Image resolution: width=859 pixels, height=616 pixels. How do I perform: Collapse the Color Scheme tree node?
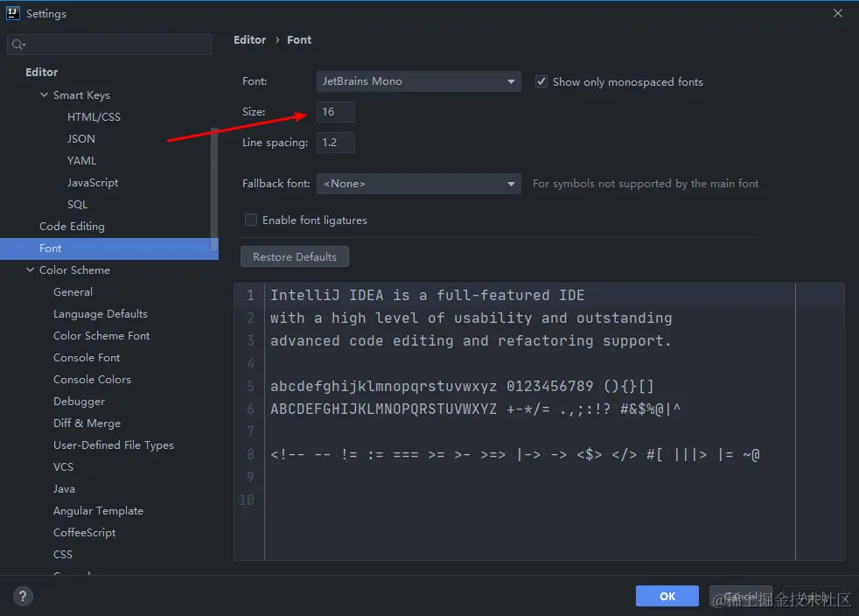pos(30,269)
